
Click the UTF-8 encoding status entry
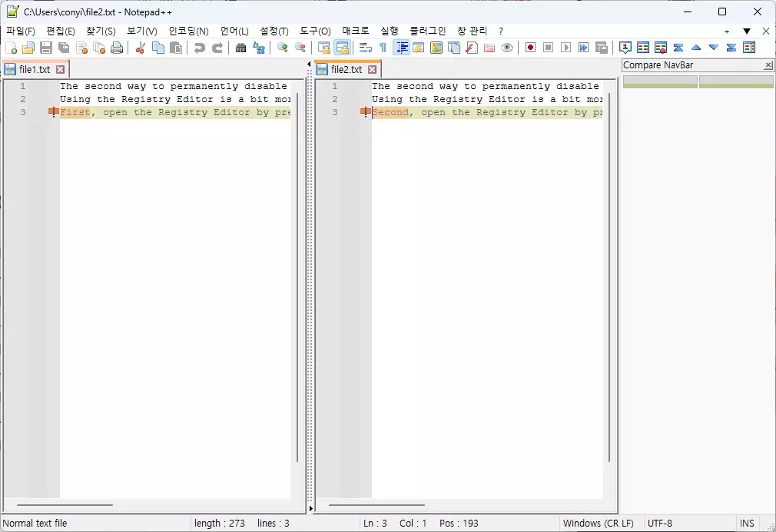point(660,523)
